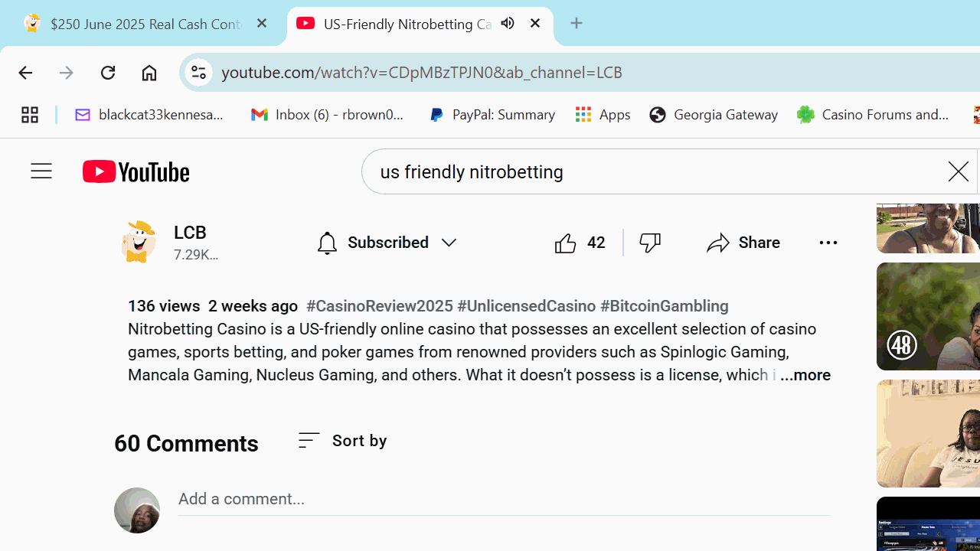This screenshot has height=551, width=980.
Task: Open the #CasinoReview2025 hashtag
Action: (x=380, y=306)
